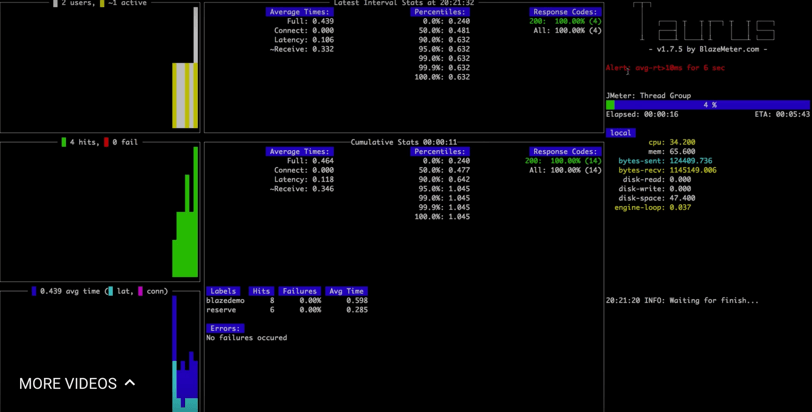812x412 pixels.
Task: Click the red fail legend marker
Action: point(106,143)
